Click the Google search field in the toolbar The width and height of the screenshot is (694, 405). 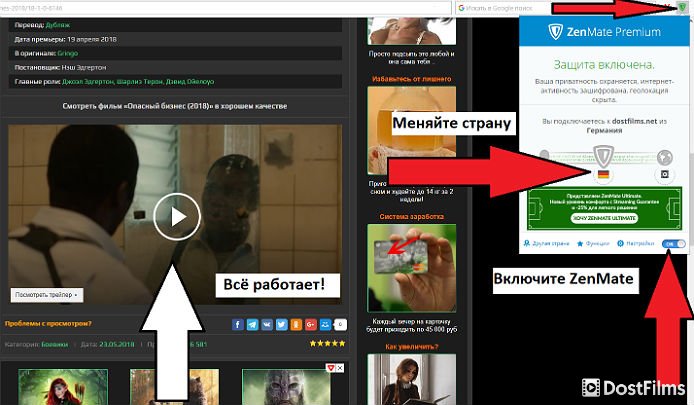[x=502, y=8]
